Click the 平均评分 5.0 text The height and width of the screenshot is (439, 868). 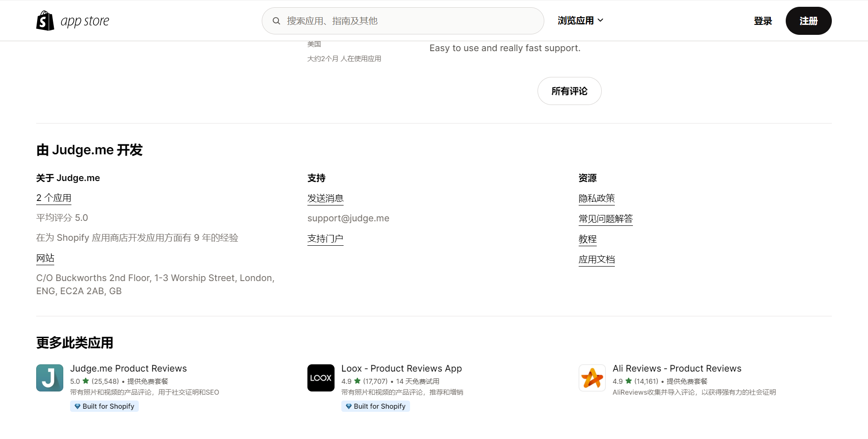coord(62,218)
